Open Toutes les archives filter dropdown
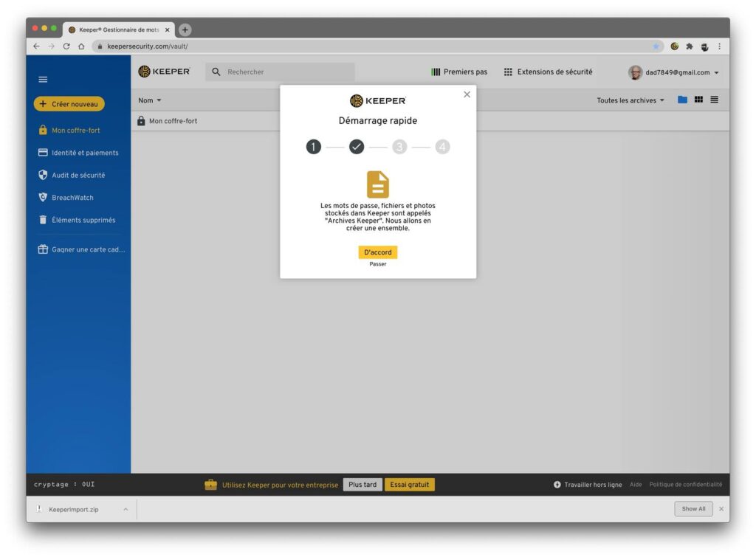This screenshot has width=756, height=557. 630,100
